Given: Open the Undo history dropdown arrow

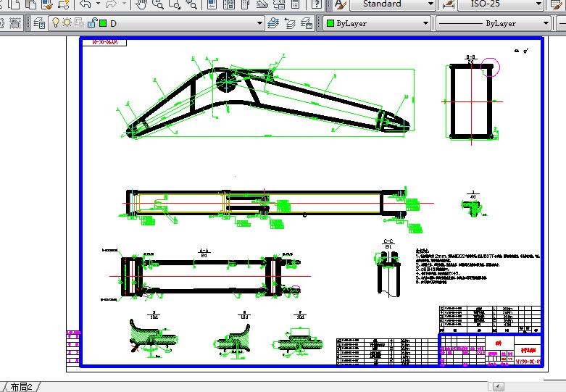Looking at the screenshot, I should (98, 4).
